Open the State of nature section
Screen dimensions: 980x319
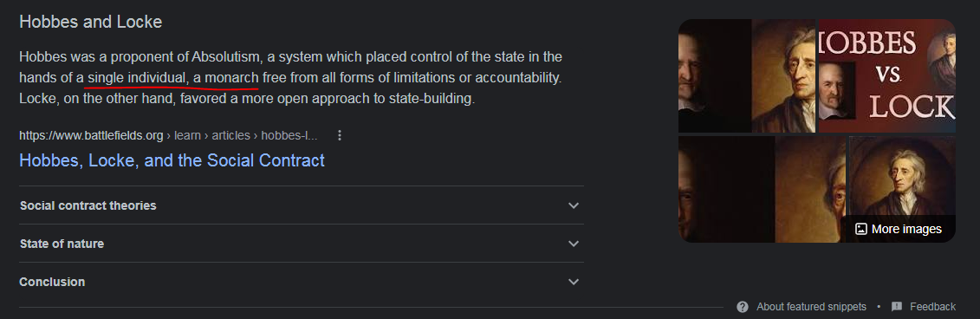(x=302, y=244)
